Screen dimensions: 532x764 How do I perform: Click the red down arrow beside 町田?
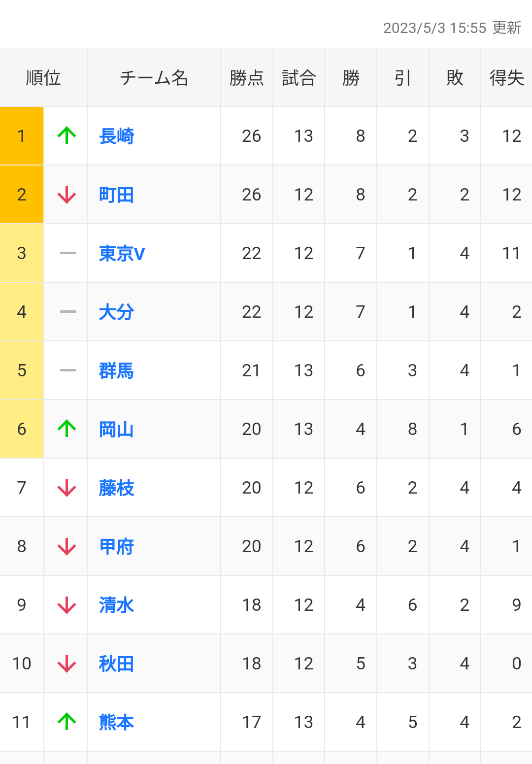(x=67, y=195)
